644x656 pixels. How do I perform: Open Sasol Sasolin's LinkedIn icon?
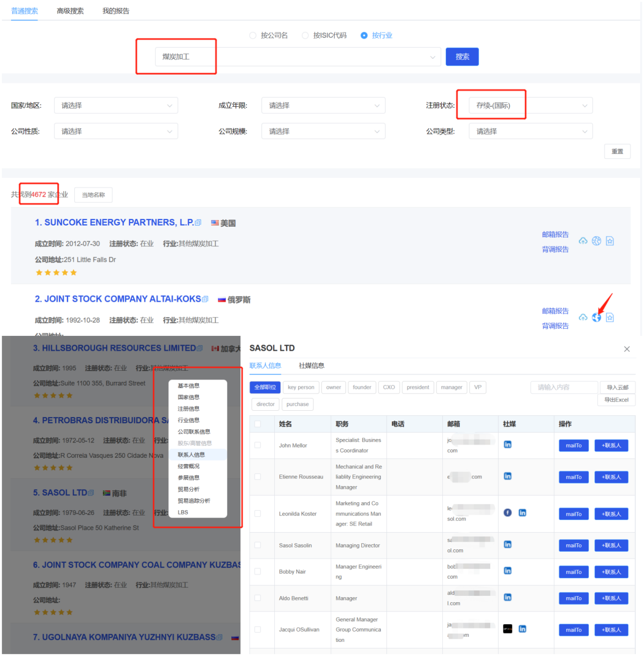(x=507, y=545)
